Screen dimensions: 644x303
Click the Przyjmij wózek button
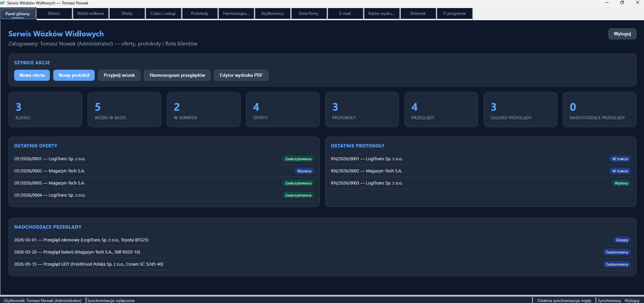point(119,75)
